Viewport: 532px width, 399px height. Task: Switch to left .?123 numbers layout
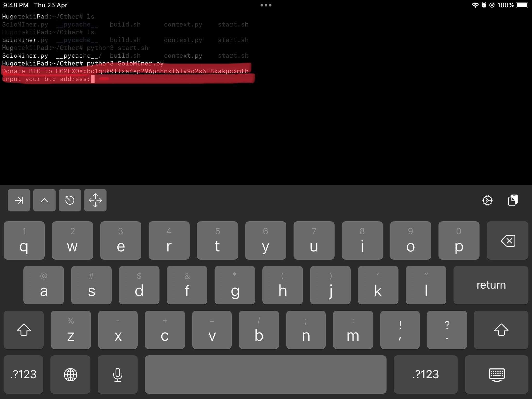coord(23,375)
